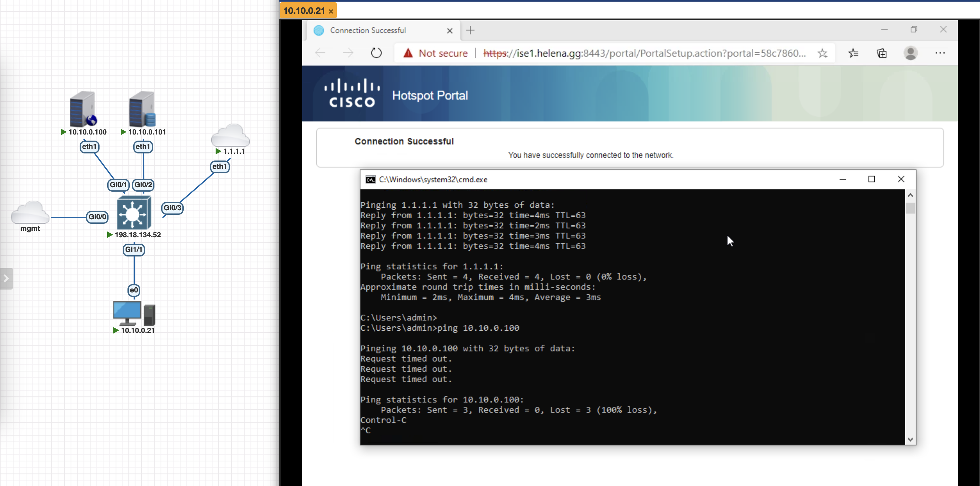980x486 pixels.
Task: Click the web server node 10.10.0.100
Action: [x=83, y=109]
